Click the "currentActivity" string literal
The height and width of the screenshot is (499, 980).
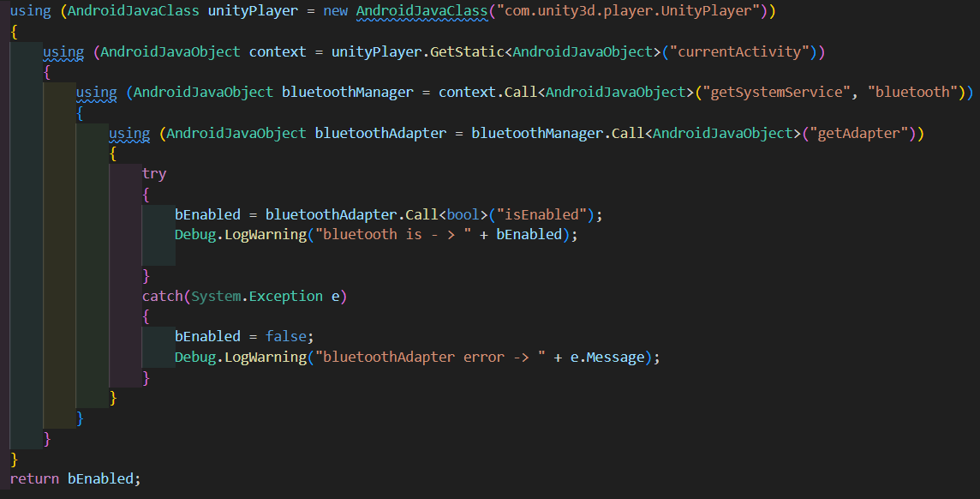point(739,52)
